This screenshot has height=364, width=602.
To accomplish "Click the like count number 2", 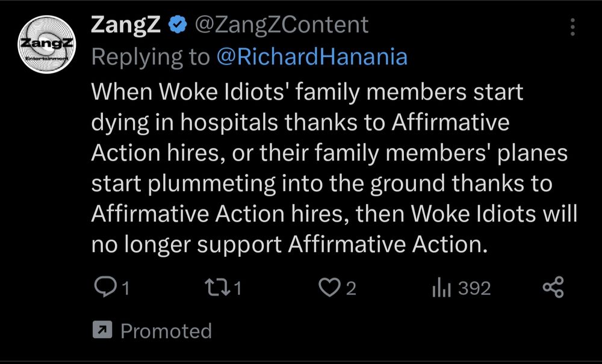I will tap(350, 289).
